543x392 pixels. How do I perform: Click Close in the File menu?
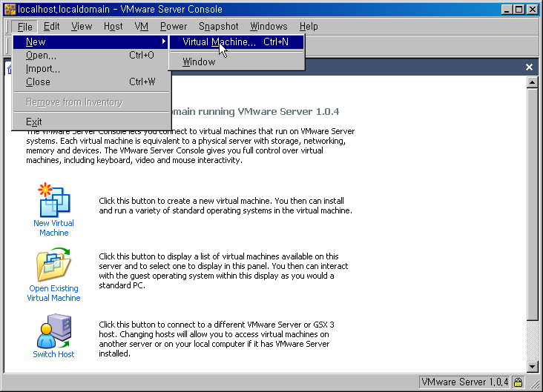click(38, 82)
